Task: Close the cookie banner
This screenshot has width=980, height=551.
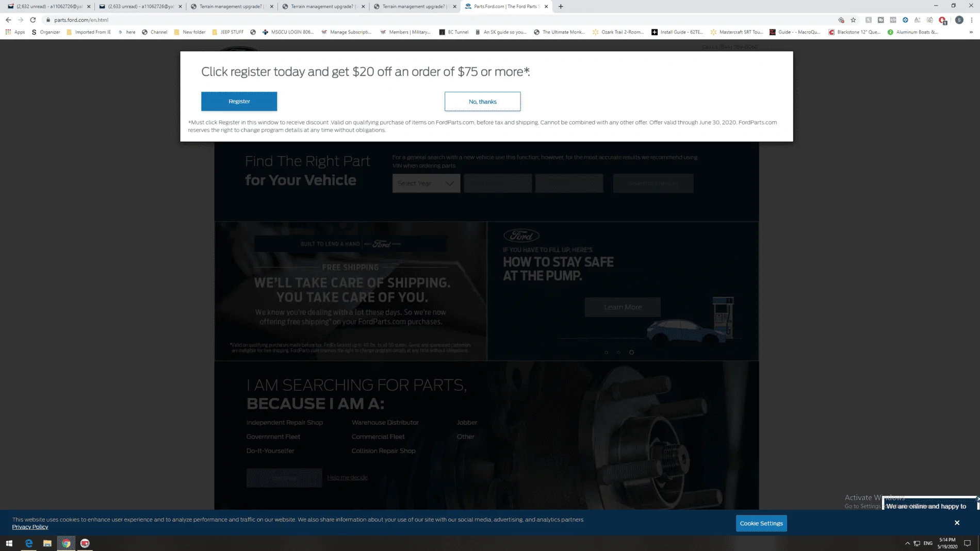Action: pyautogui.click(x=957, y=523)
